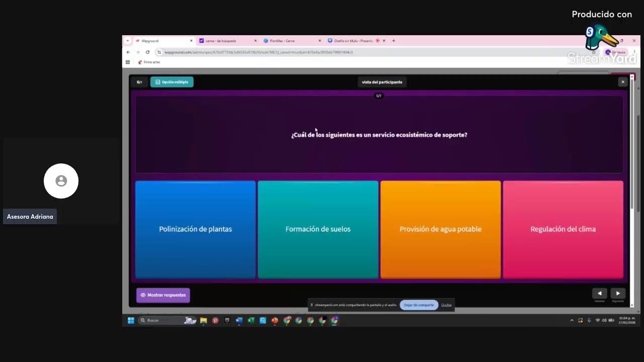This screenshot has height=362, width=644.
Task: Open Epic Games Launcher in taskbar
Action: tap(227, 320)
